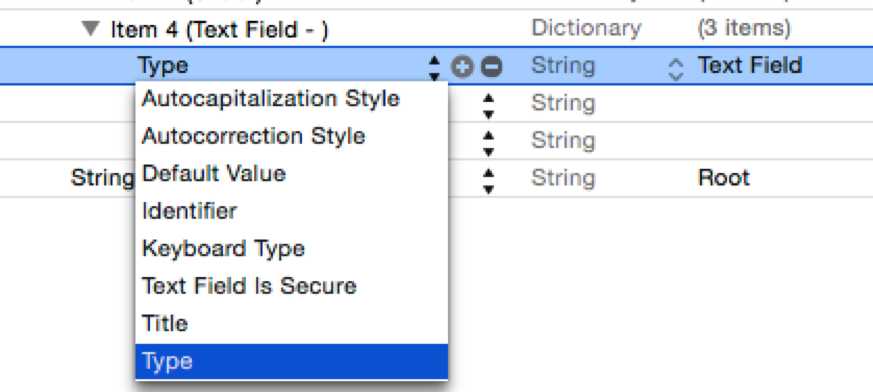Click the Text Field value cell
Image resolution: width=873 pixels, height=392 pixels.
click(749, 66)
